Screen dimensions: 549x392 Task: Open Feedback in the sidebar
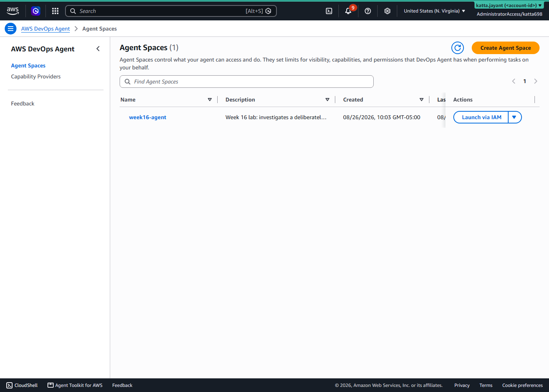(x=23, y=103)
